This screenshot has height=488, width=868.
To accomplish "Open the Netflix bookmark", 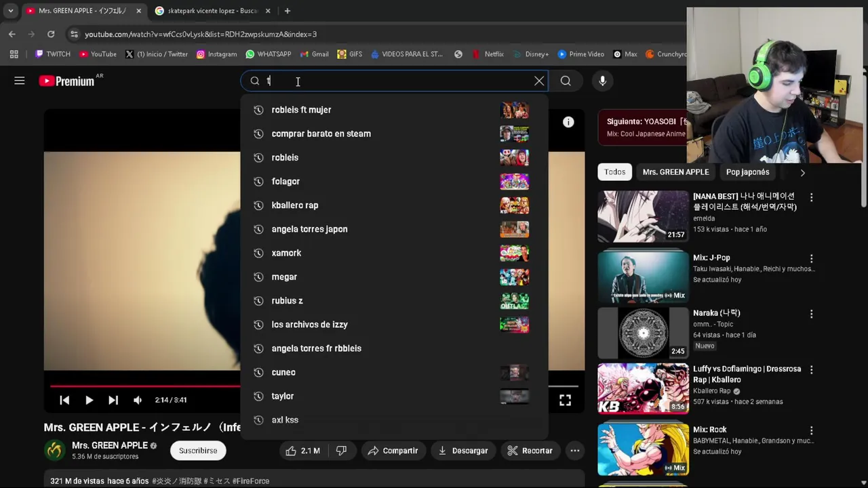I will pos(488,54).
